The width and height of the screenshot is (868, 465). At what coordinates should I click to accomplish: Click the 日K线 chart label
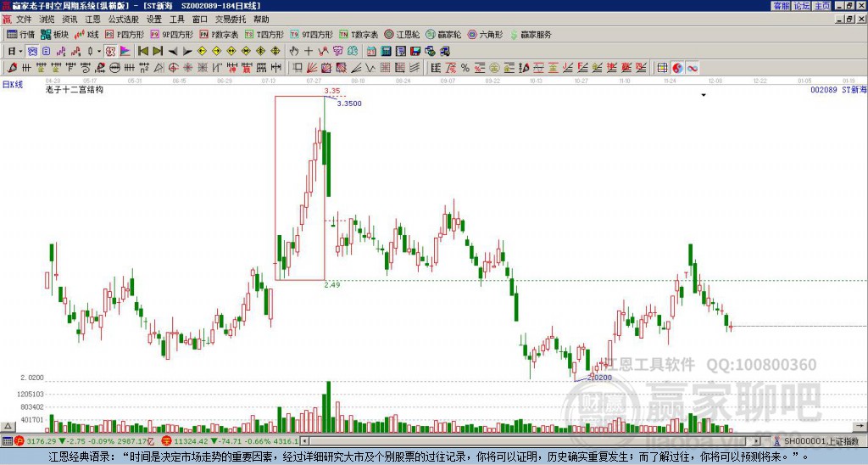[x=13, y=85]
